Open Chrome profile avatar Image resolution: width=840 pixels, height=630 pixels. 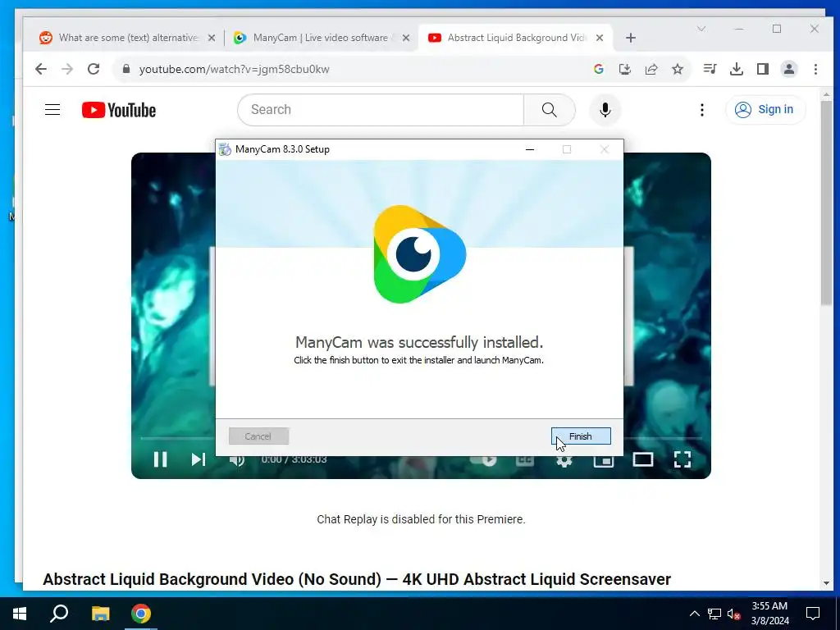pyautogui.click(x=789, y=69)
